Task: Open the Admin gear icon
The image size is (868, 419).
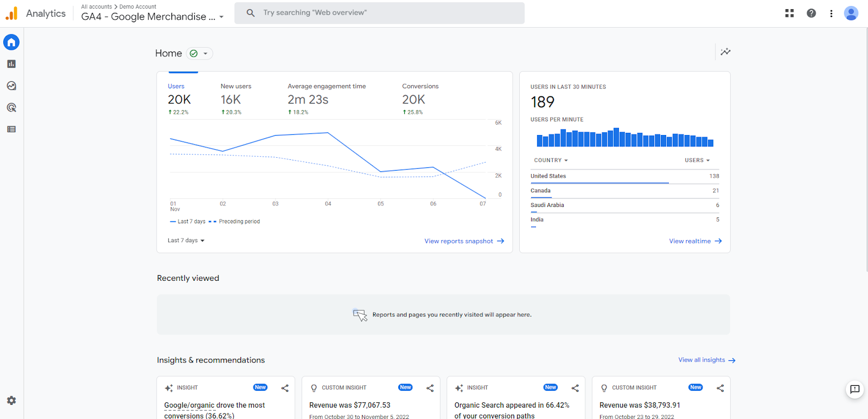Action: 11,401
